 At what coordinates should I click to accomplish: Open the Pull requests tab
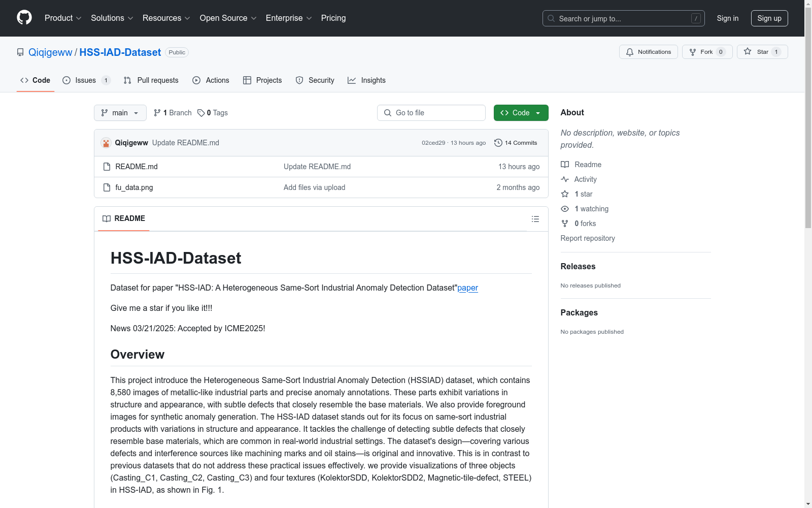click(151, 80)
